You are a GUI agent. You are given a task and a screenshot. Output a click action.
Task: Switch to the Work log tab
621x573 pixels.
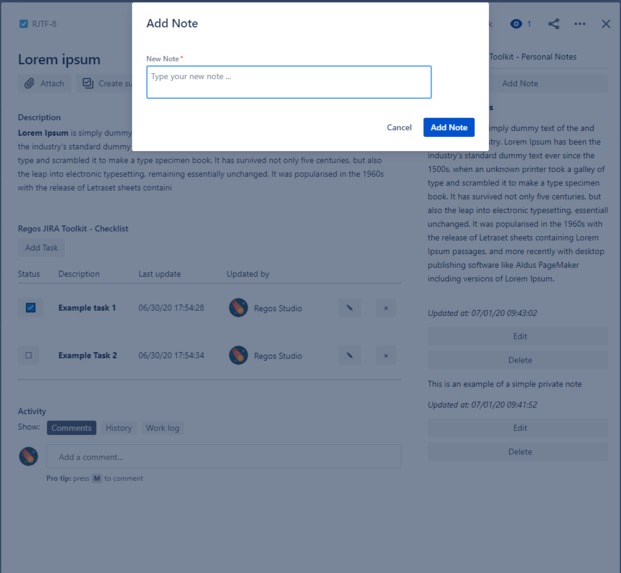click(x=162, y=428)
